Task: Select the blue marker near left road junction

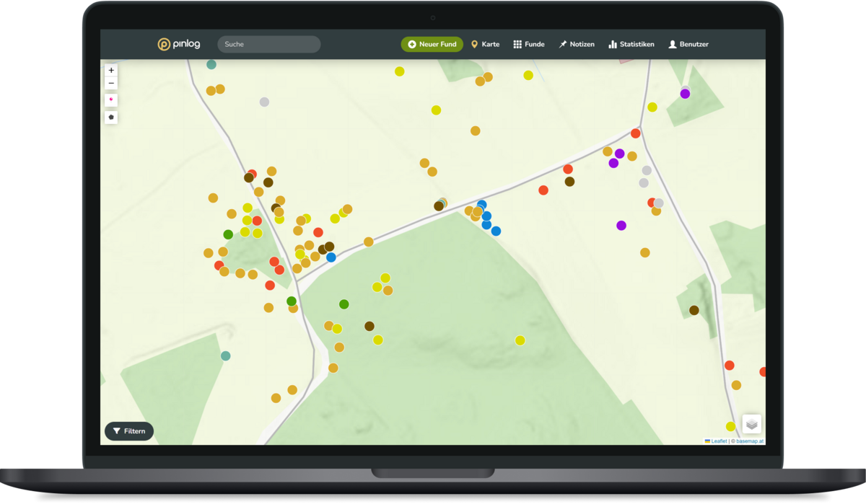Action: pos(331,257)
